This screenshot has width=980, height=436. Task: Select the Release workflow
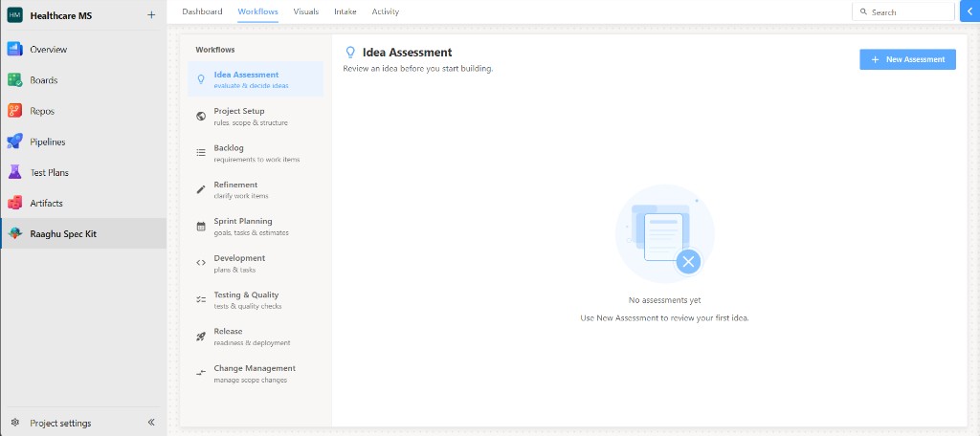256,336
